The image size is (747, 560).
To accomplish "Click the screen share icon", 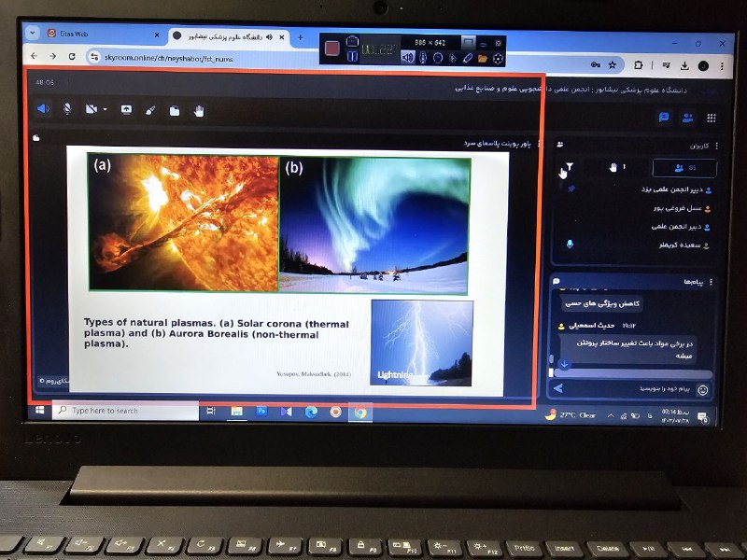I will tap(126, 109).
